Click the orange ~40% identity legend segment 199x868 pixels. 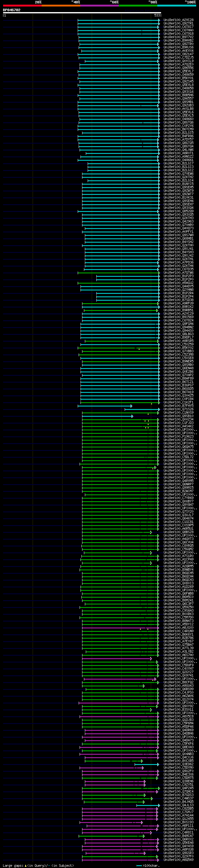tap(61, 5)
